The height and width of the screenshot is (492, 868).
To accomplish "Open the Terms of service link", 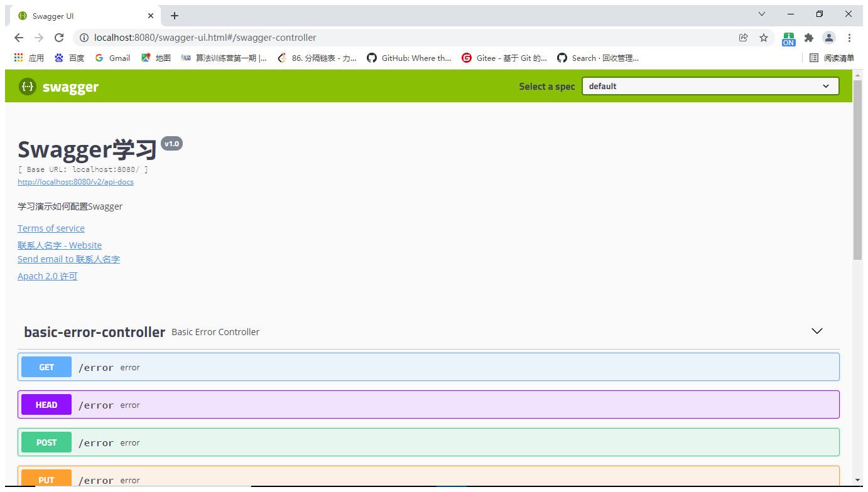I will point(51,228).
